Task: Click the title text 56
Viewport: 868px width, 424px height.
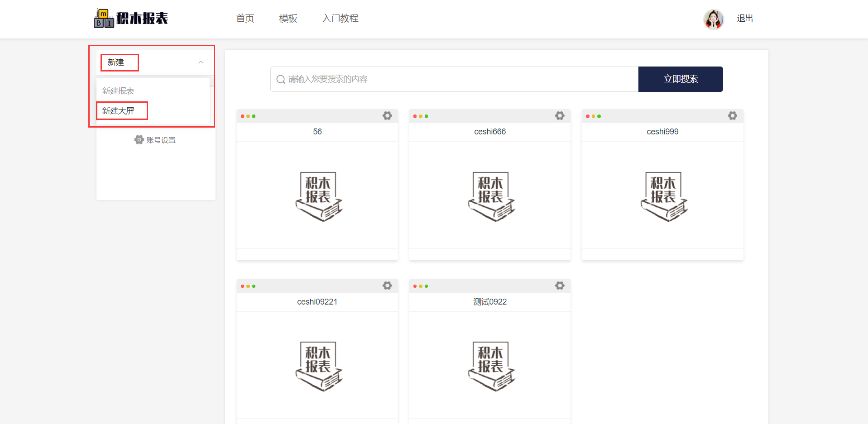Action: [x=317, y=132]
